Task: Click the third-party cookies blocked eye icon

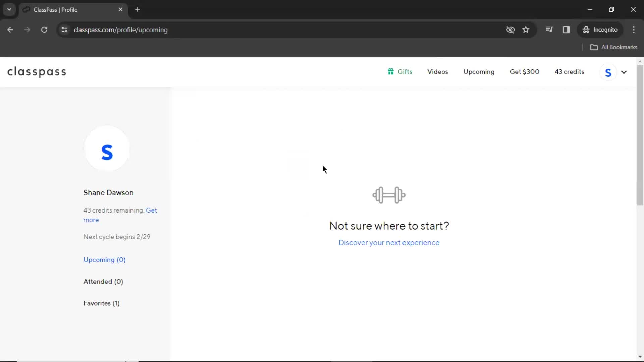Action: pos(510,30)
